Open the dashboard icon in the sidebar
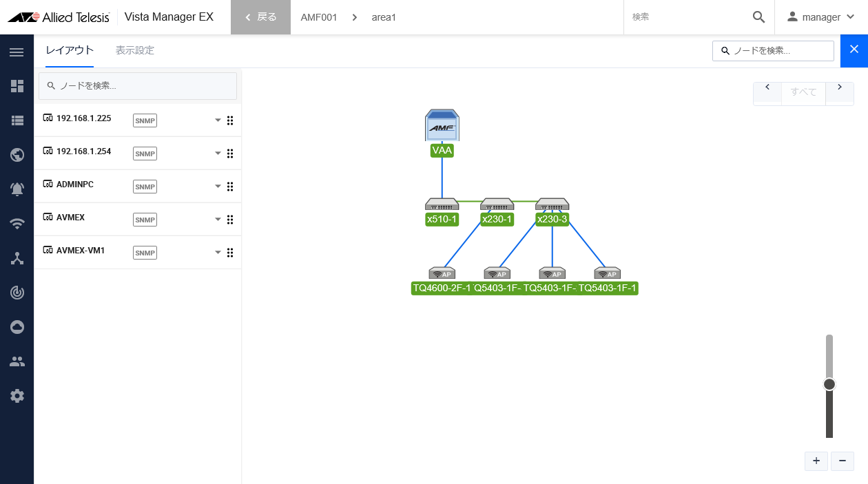 click(x=17, y=86)
